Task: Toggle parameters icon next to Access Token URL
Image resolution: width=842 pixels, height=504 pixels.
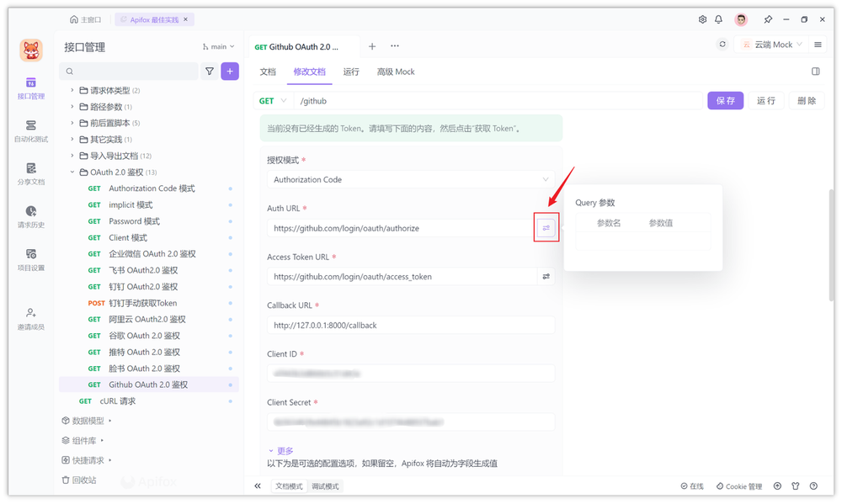Action: tap(545, 276)
